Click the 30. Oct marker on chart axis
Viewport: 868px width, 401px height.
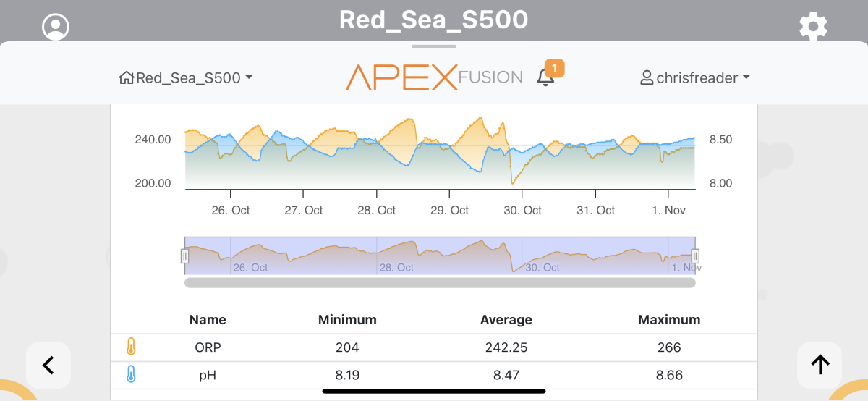(x=522, y=210)
